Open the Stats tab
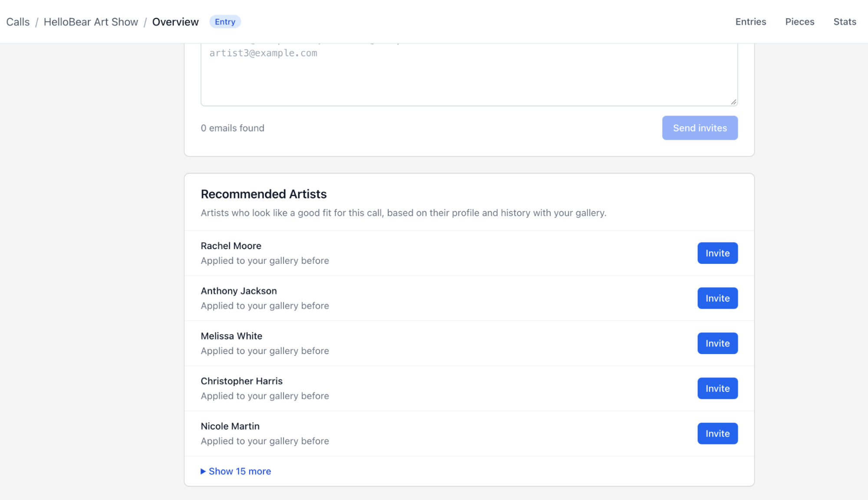 (845, 22)
